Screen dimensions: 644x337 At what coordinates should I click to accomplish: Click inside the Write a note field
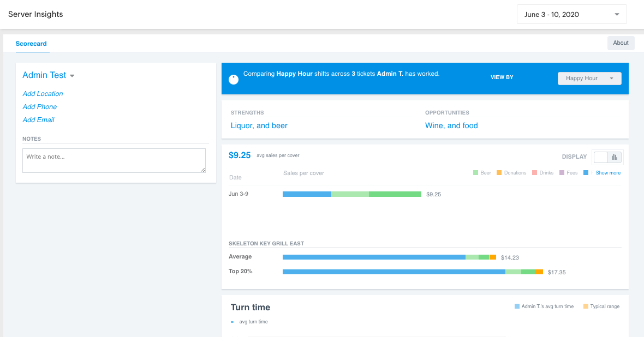point(114,160)
